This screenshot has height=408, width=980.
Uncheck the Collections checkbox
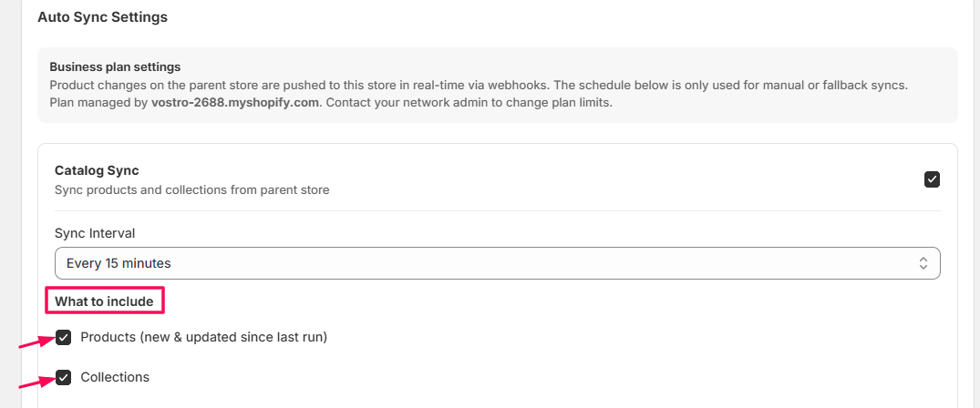(64, 377)
